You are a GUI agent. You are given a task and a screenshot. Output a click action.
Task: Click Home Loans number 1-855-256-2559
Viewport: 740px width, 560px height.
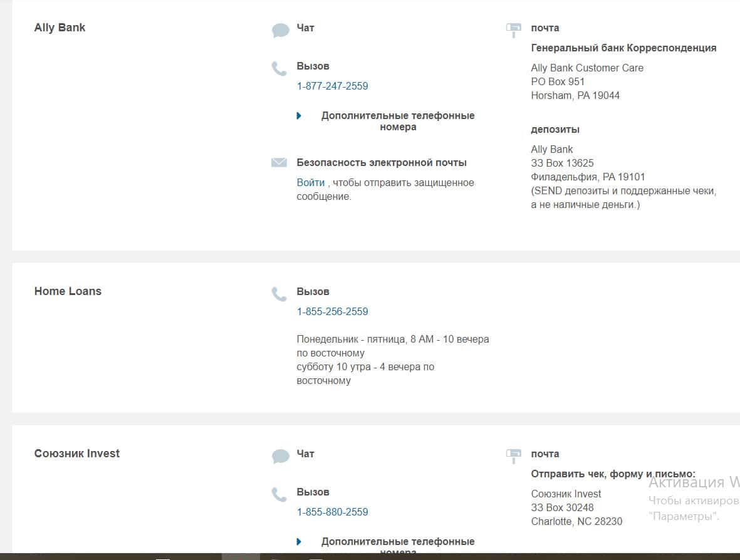click(332, 311)
